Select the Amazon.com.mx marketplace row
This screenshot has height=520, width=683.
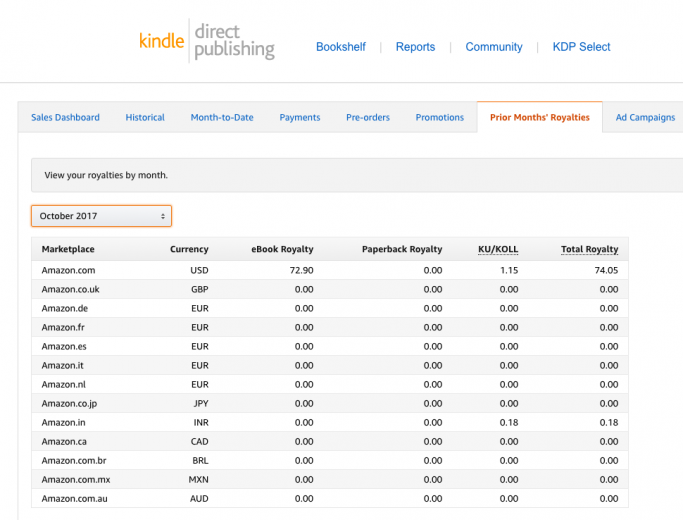(330, 479)
